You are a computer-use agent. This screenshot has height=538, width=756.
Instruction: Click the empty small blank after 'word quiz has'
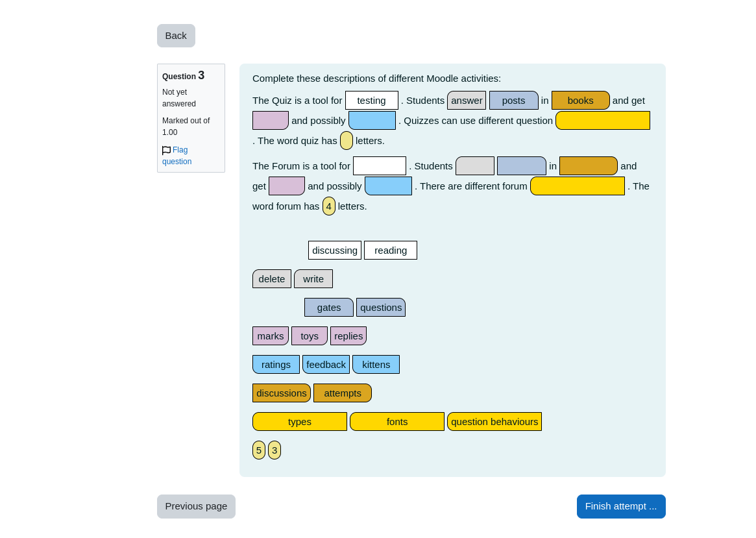click(346, 141)
